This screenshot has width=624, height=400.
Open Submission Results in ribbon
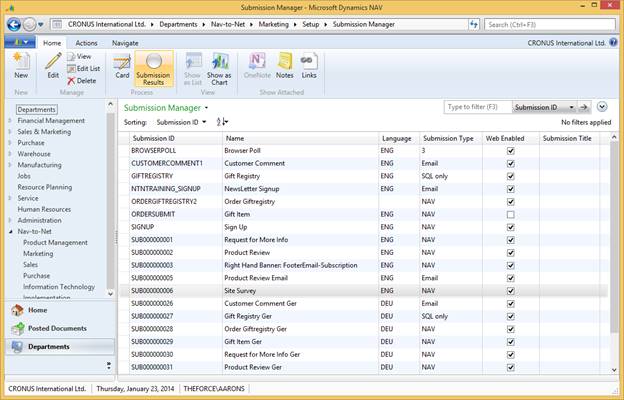154,69
